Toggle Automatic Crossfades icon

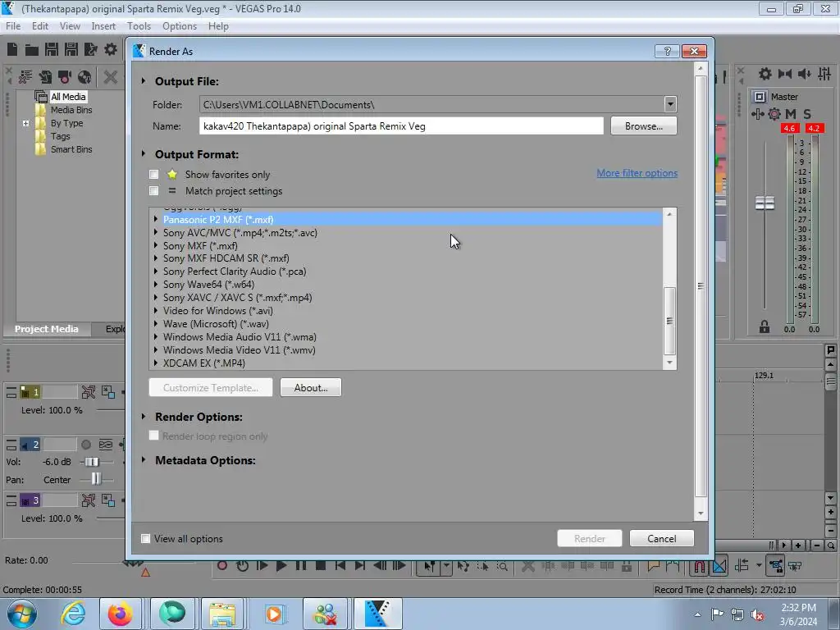coord(720,566)
